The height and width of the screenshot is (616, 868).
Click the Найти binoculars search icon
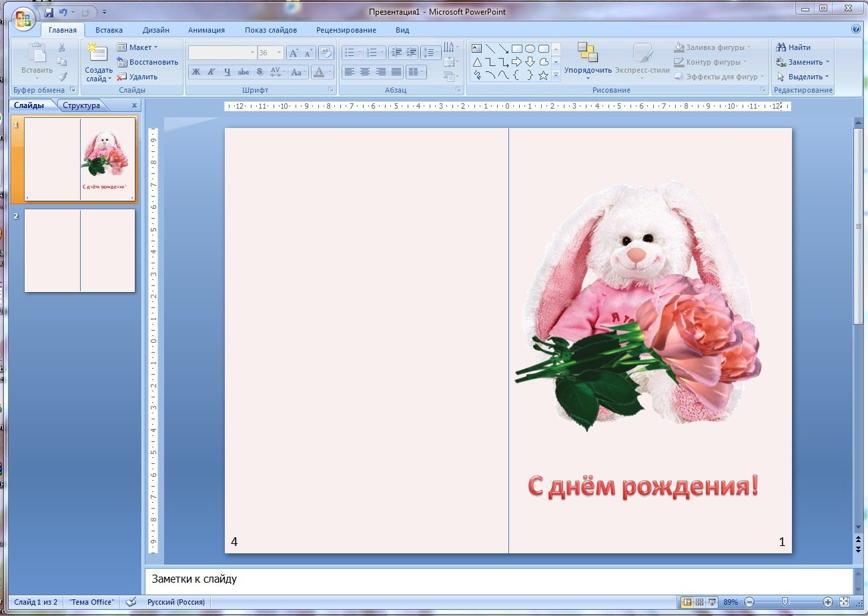(x=781, y=47)
